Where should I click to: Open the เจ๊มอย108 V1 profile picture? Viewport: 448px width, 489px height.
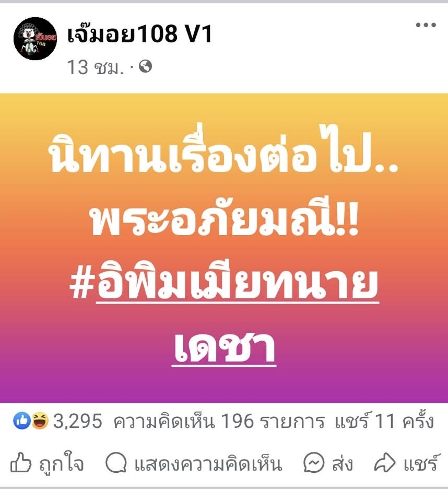pos(35,39)
